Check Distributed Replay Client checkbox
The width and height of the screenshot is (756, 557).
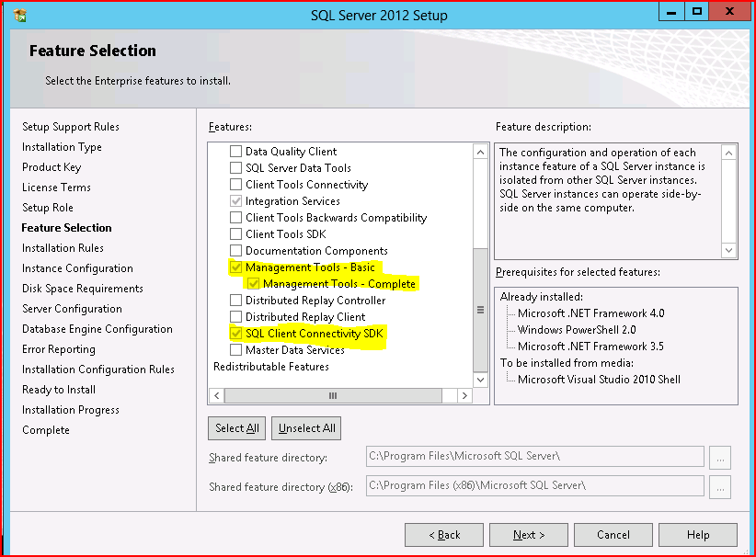point(235,316)
